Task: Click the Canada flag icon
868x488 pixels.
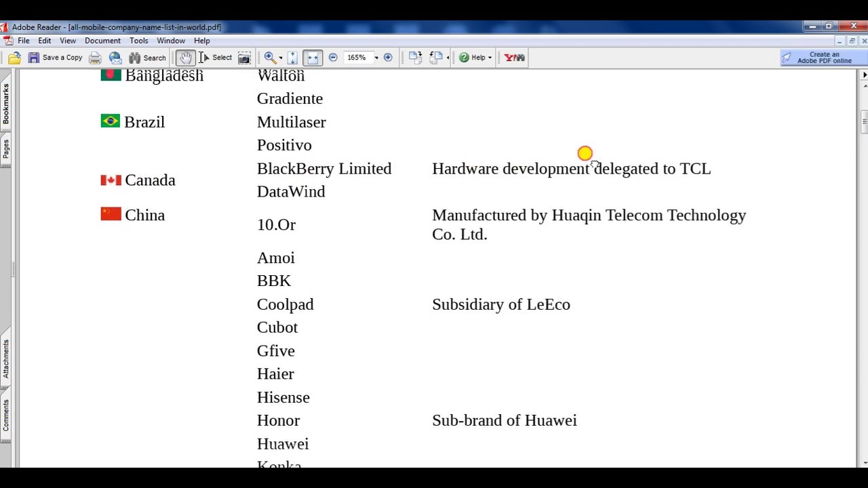Action: pyautogui.click(x=111, y=180)
